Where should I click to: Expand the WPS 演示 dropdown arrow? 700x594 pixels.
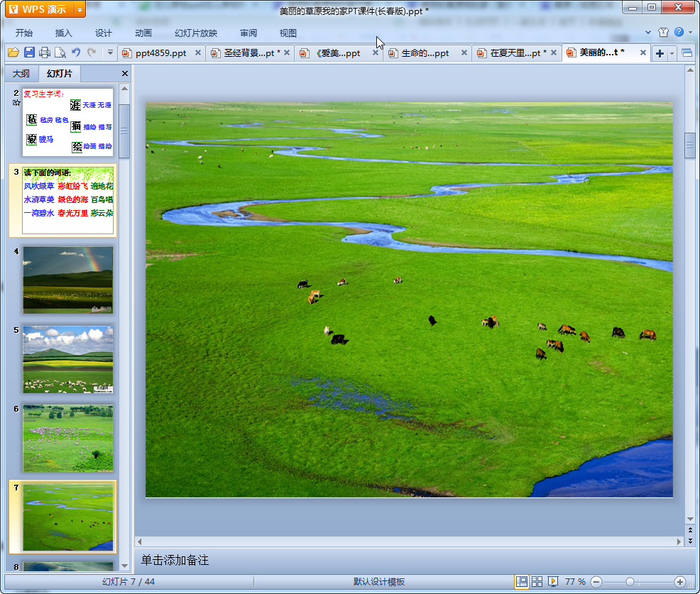click(80, 9)
